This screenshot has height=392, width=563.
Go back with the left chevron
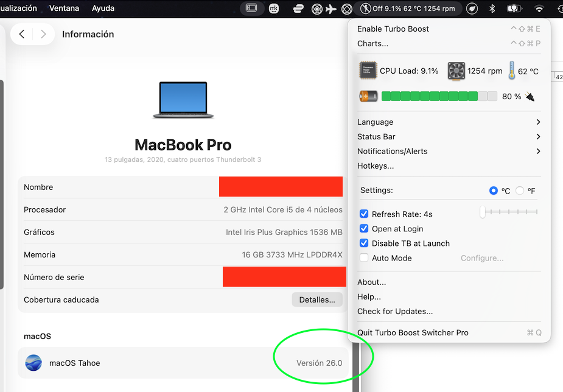pos(22,34)
